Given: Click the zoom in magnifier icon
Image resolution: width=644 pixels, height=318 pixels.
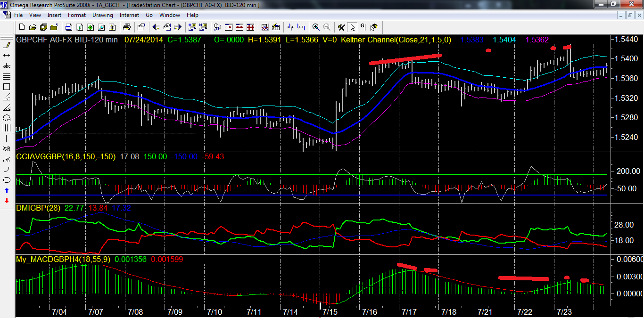Looking at the screenshot, I should [316, 27].
